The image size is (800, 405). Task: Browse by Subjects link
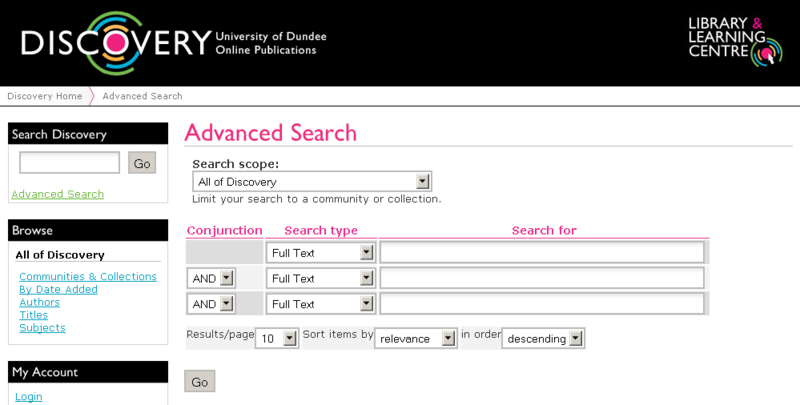42,327
